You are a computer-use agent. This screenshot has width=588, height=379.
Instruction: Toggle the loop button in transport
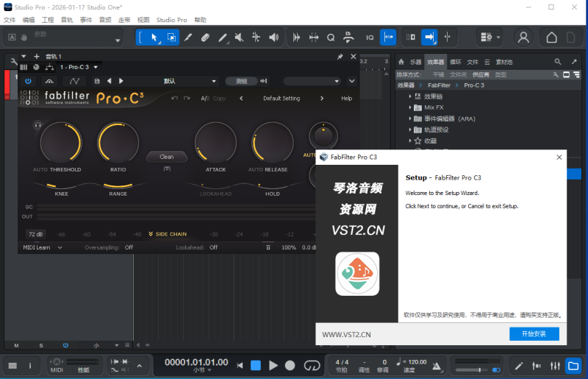(312, 366)
